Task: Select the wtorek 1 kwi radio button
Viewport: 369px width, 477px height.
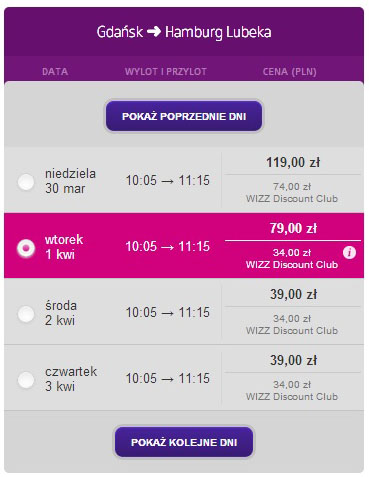Action: click(x=26, y=248)
